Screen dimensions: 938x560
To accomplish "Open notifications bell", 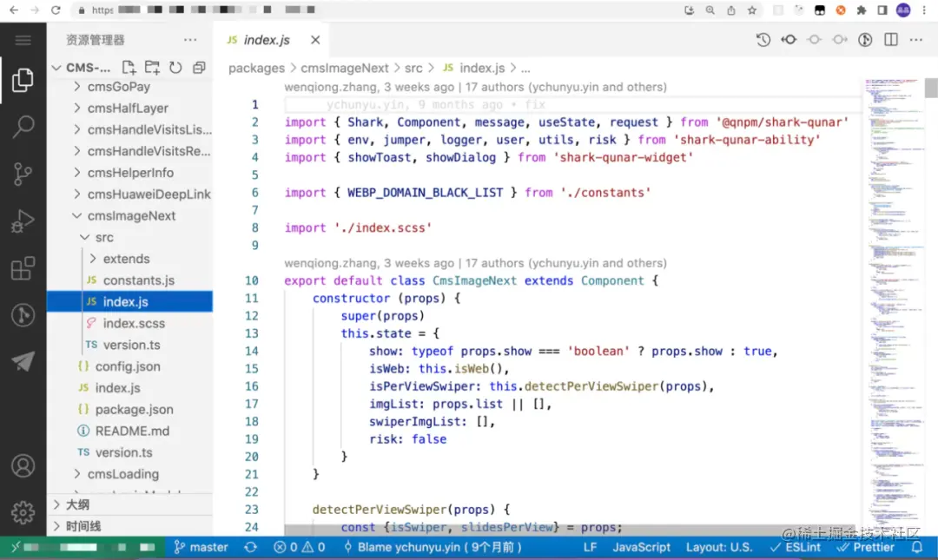I will tap(916, 547).
